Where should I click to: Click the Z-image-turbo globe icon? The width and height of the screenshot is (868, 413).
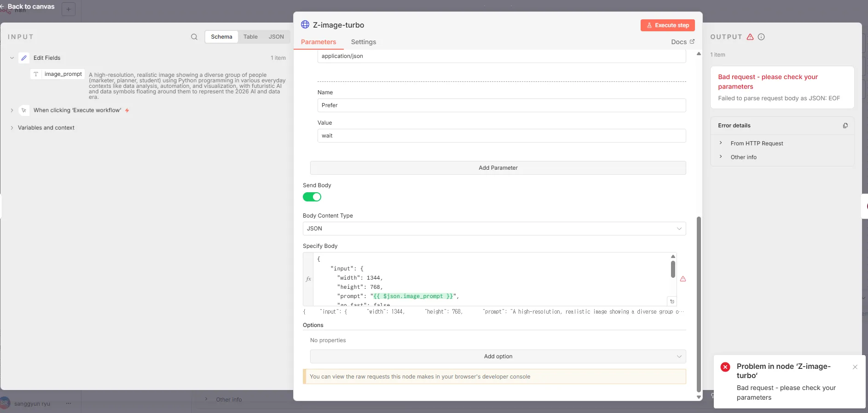tap(305, 24)
